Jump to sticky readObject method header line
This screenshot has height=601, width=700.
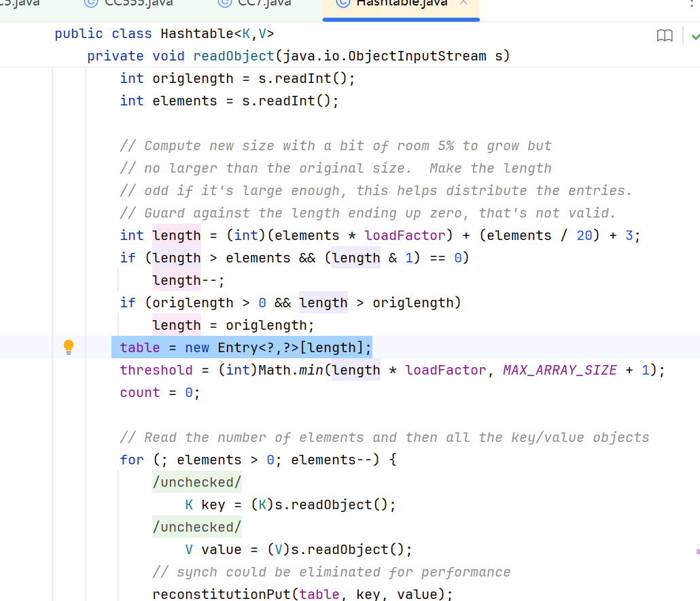point(298,56)
